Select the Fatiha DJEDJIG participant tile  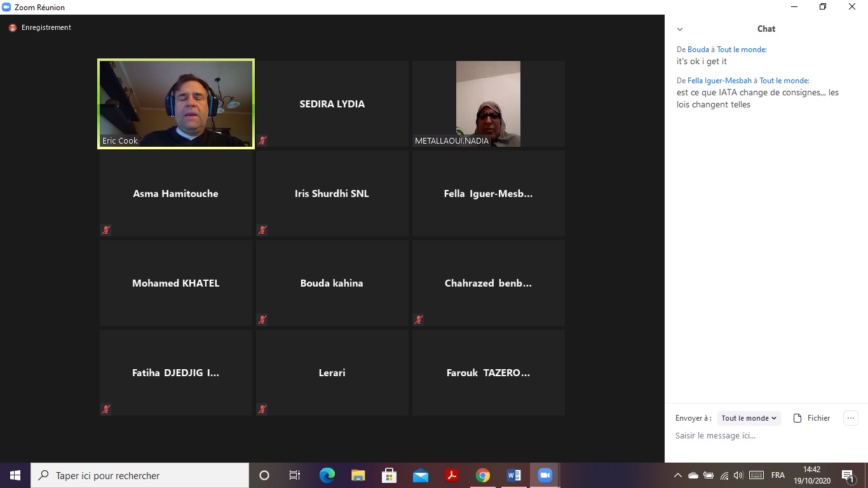pos(176,373)
